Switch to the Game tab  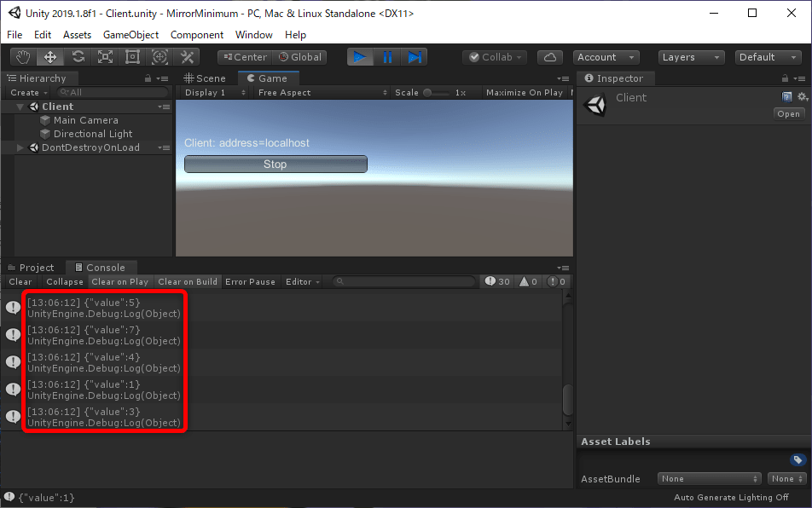(268, 78)
